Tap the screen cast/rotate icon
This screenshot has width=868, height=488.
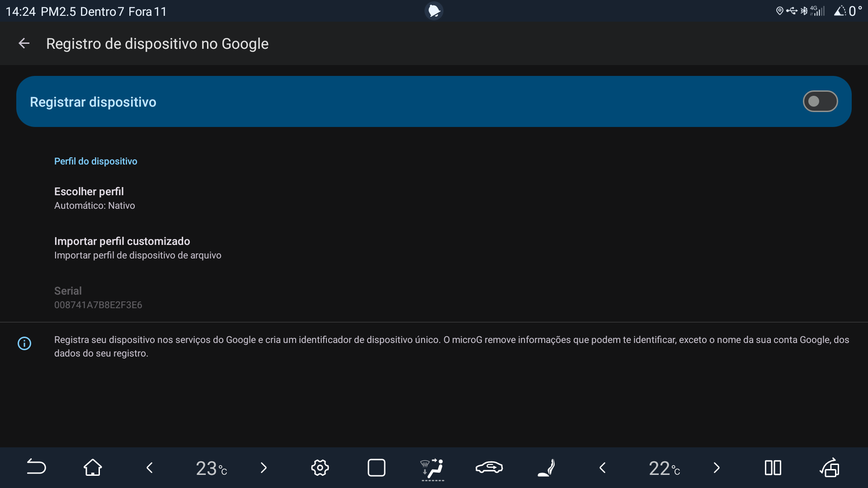coord(830,467)
